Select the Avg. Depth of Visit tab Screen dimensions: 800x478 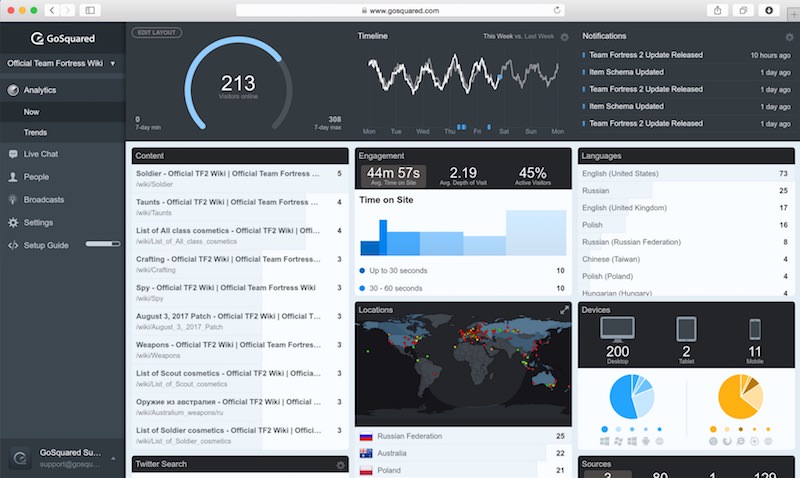463,176
